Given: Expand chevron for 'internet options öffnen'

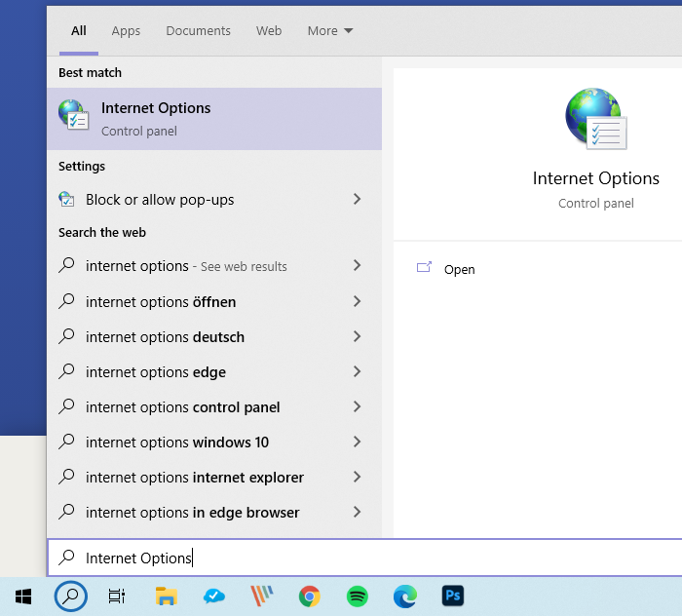Looking at the screenshot, I should (358, 301).
